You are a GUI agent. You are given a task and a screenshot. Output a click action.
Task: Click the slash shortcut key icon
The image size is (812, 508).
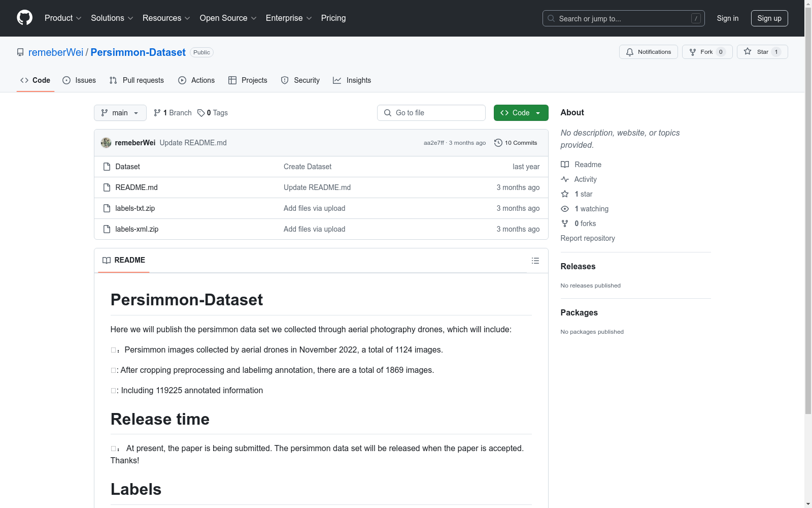(696, 18)
